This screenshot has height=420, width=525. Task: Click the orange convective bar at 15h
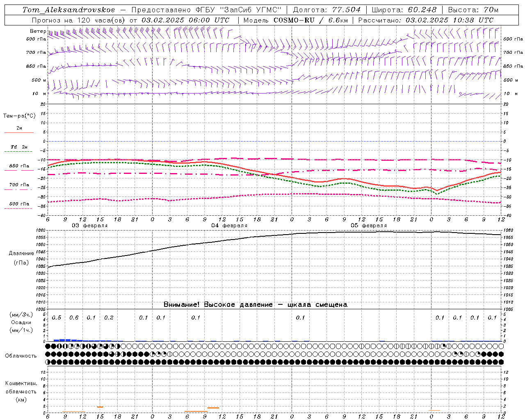pos(100,407)
